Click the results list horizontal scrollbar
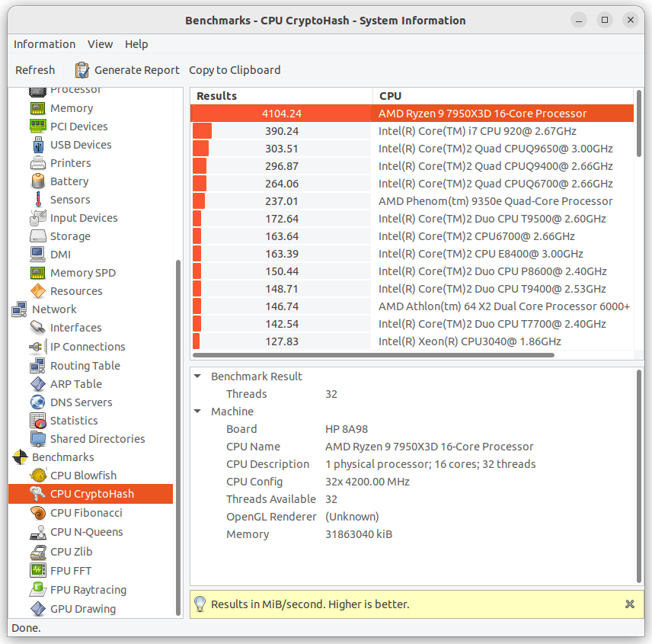652x644 pixels. [x=373, y=355]
